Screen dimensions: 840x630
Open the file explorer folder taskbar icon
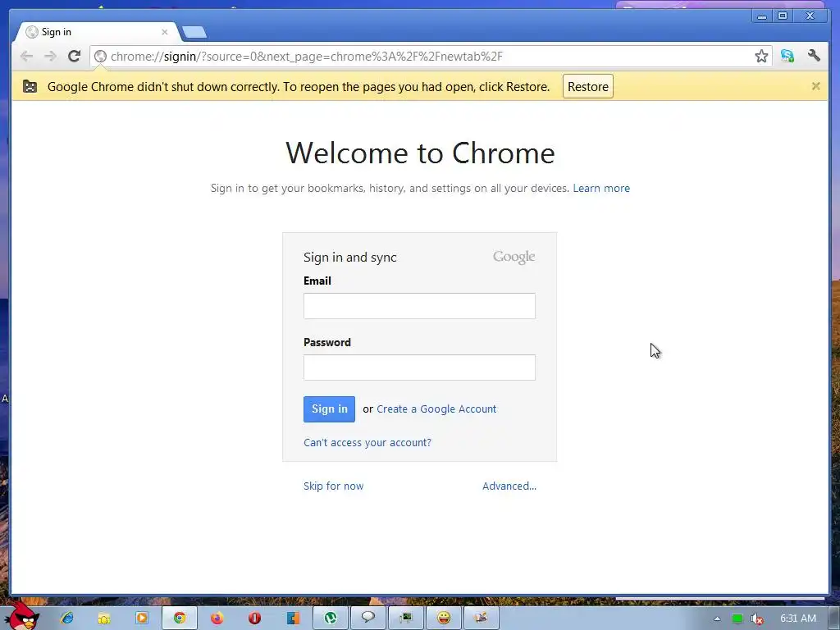tap(104, 619)
